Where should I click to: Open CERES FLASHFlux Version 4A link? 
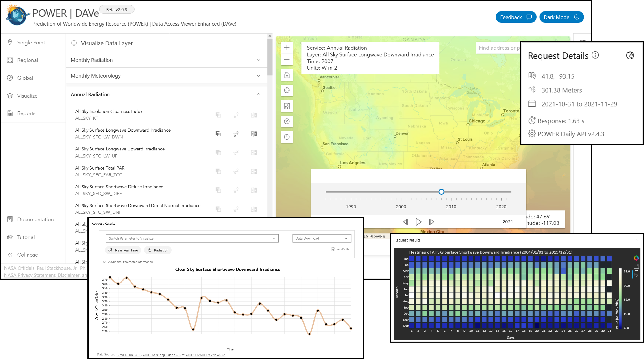coord(205,355)
